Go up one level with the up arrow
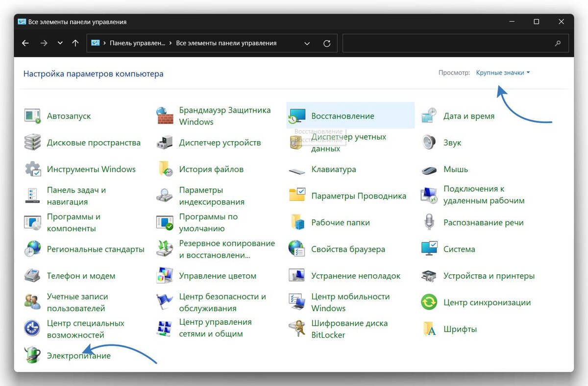588x386 pixels. 75,43
